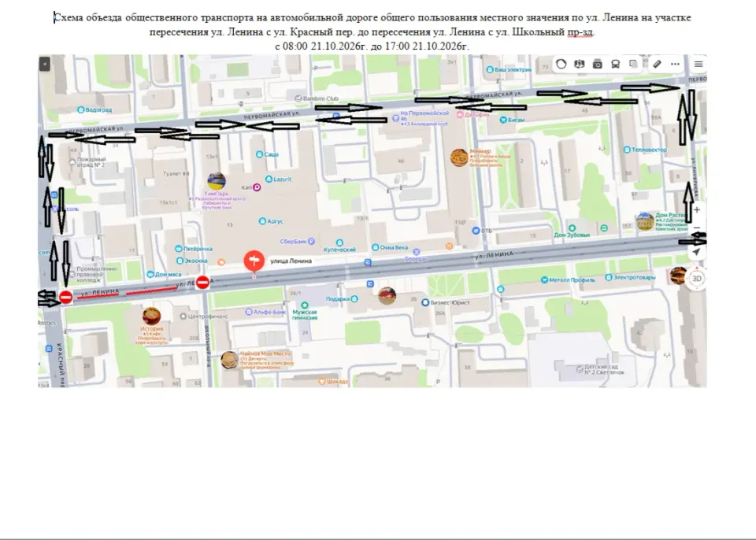
Task: Click the underlined word пр-зд. in the heading
Action: (581, 32)
